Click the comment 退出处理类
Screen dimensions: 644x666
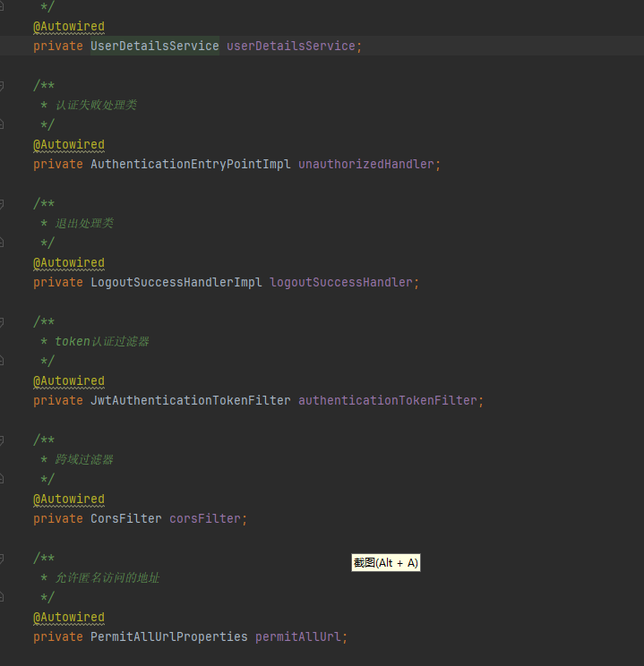[84, 223]
